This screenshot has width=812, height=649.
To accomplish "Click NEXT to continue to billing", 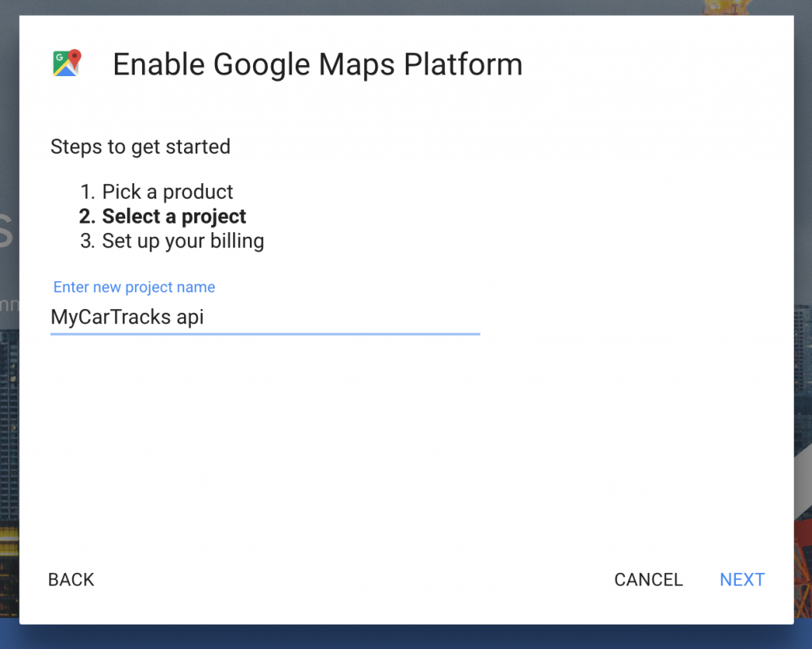I will 741,579.
